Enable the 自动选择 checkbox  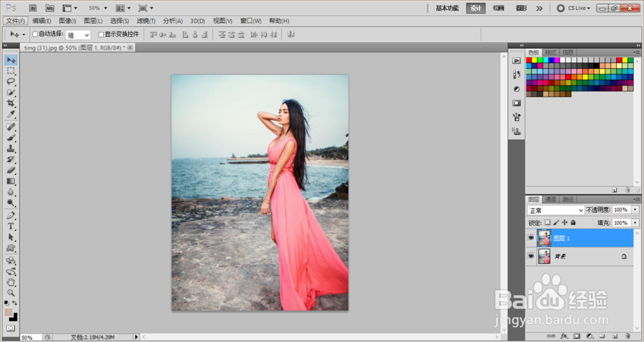tap(35, 34)
